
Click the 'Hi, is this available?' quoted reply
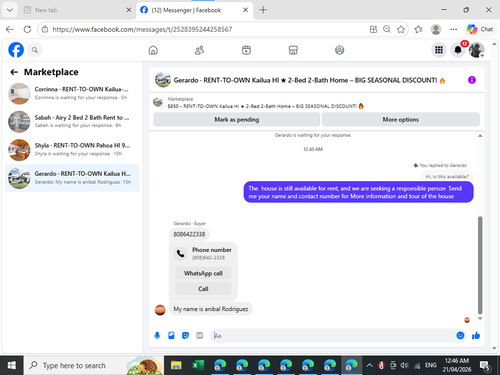tap(447, 177)
